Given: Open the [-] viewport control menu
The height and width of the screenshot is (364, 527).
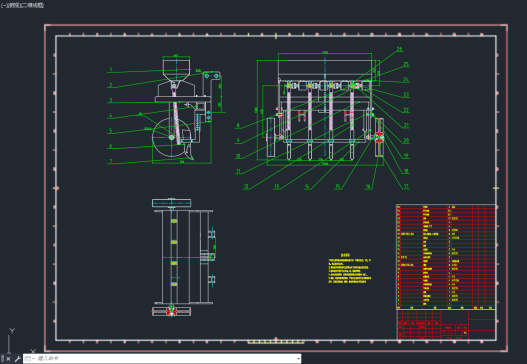Looking at the screenshot, I should (x=3, y=5).
